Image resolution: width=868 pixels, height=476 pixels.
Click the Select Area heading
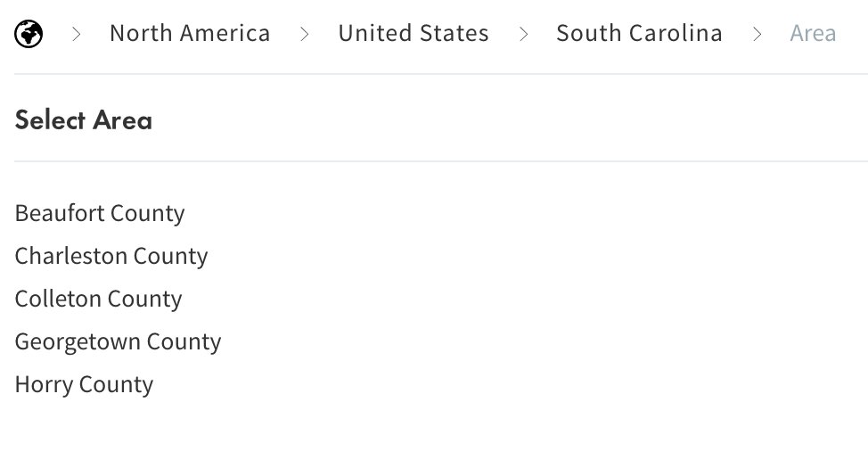point(84,120)
